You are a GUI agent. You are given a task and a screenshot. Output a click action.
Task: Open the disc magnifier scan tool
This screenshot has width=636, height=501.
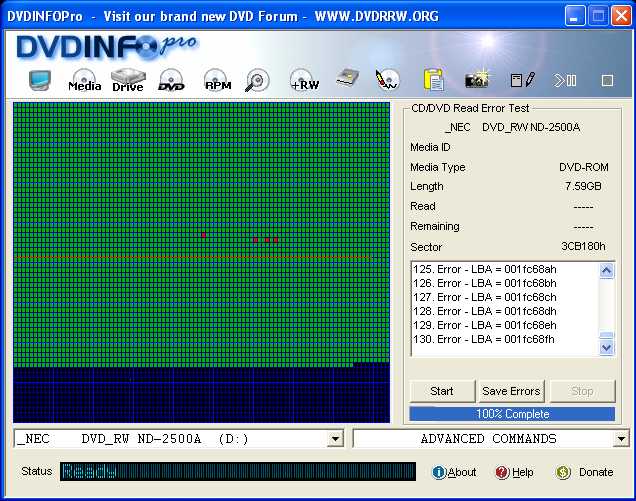pyautogui.click(x=257, y=80)
